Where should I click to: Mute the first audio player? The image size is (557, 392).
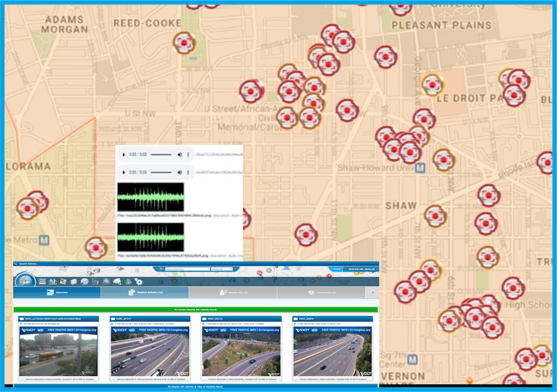click(x=179, y=155)
